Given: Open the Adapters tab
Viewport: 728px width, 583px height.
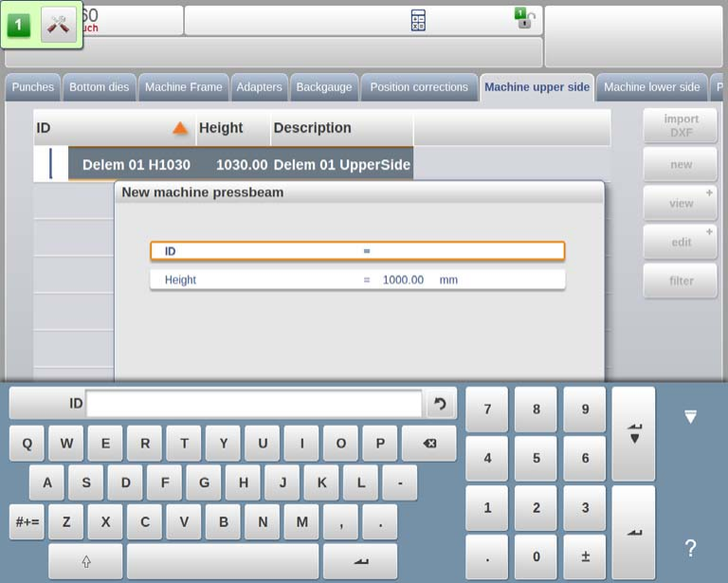Looking at the screenshot, I should pos(259,87).
